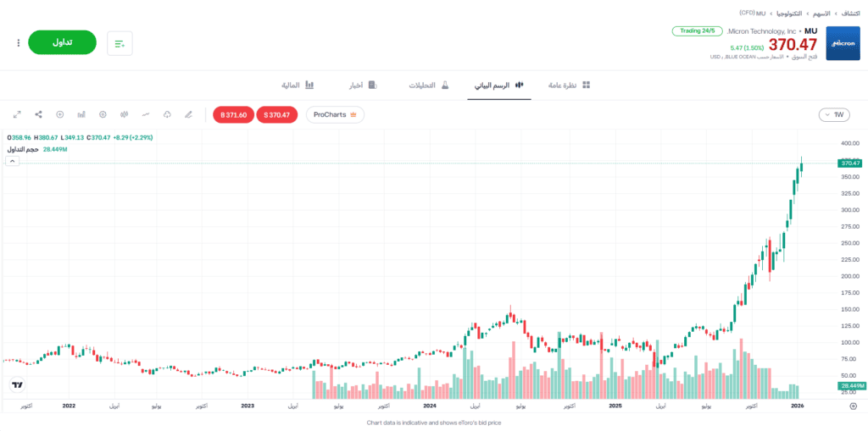Click the cloud save chart icon
The width and height of the screenshot is (868, 431).
click(167, 114)
